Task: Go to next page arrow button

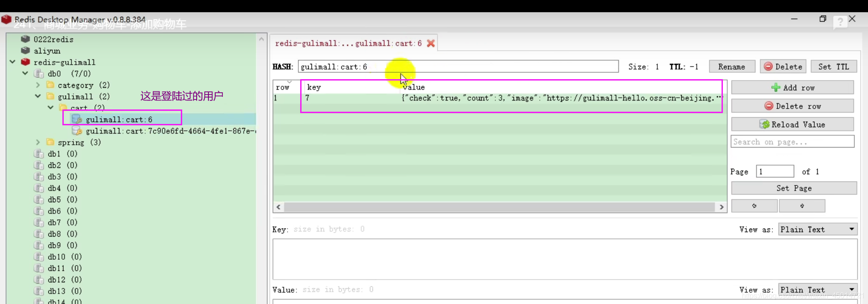Action: tap(802, 206)
